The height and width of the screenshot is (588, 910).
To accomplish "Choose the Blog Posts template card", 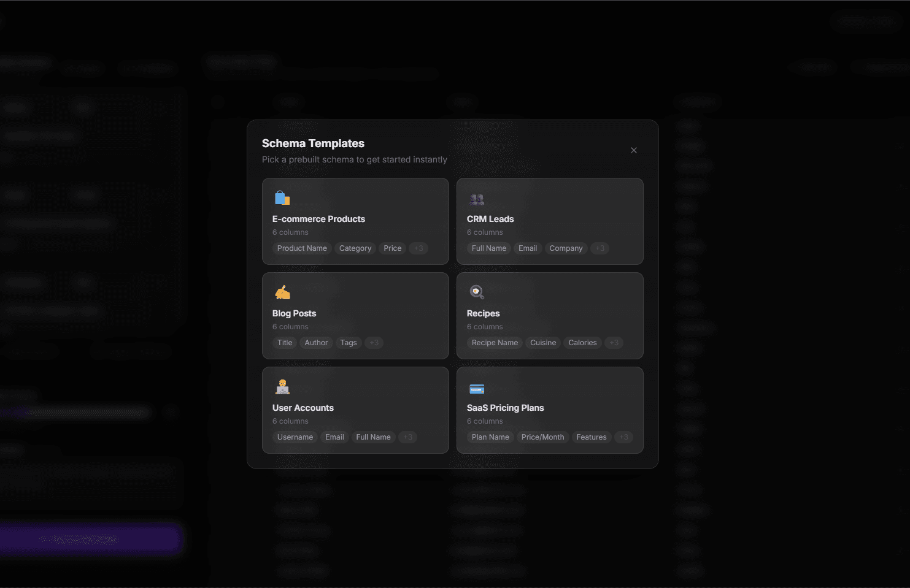I will coord(355,316).
